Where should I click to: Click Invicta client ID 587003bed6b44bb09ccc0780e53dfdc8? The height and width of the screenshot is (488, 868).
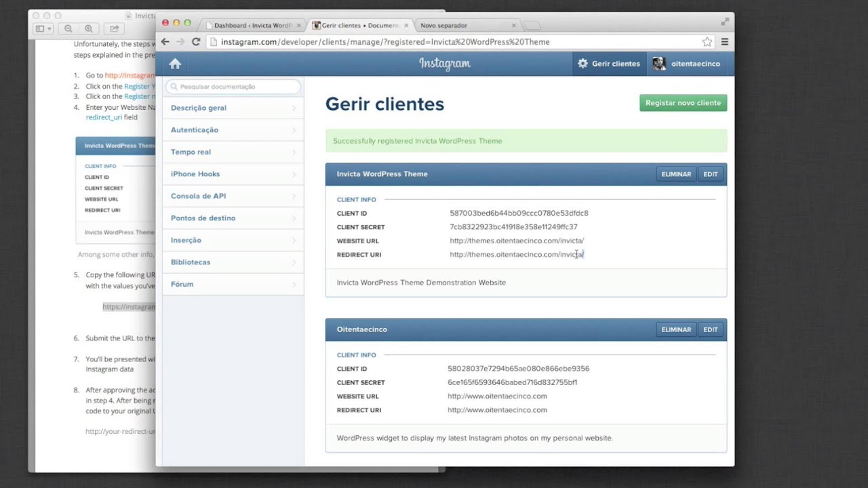[519, 213]
